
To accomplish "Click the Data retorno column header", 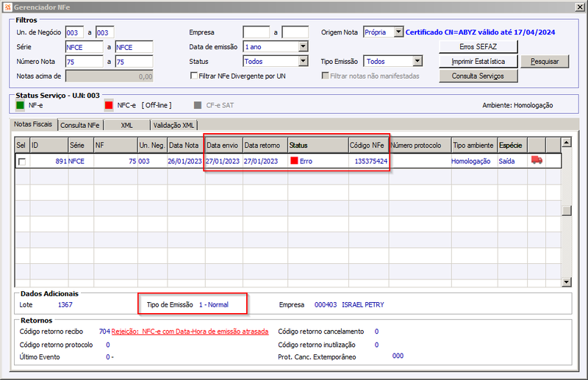I will point(265,146).
